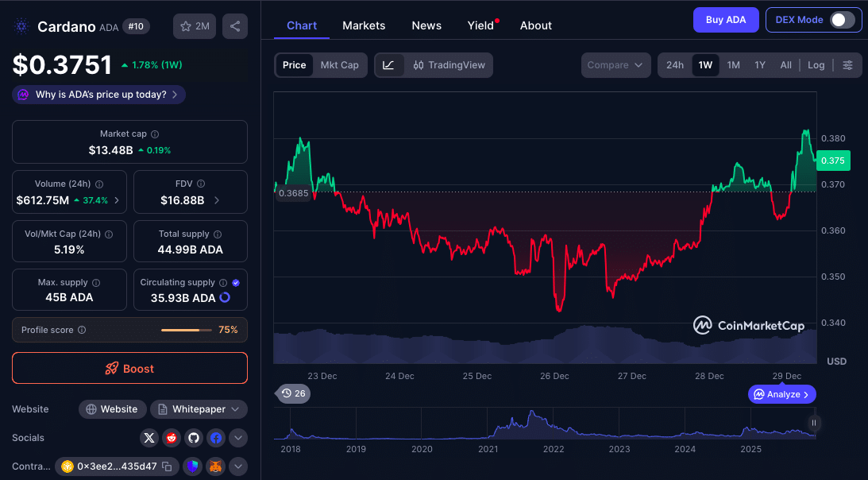This screenshot has height=480, width=868.
Task: Add token to MetaMask fox icon
Action: (x=215, y=466)
